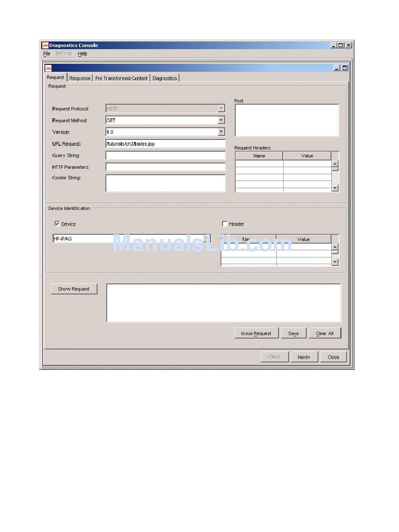Click Request Headers scrollbar up arrow

tap(335, 164)
